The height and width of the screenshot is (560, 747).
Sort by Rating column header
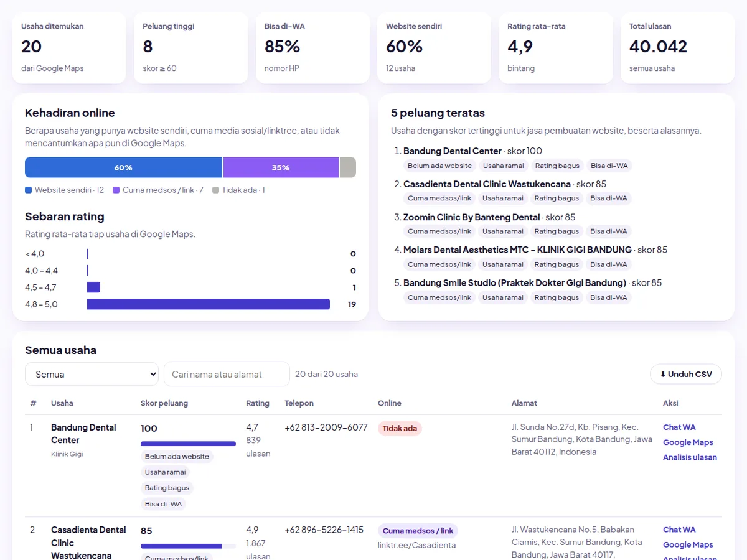pos(258,403)
